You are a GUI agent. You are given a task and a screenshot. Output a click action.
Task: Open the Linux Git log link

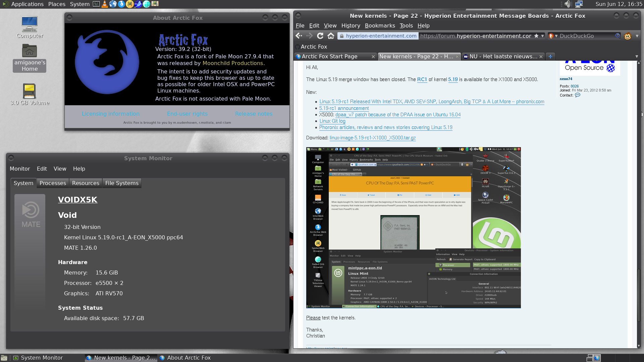(332, 121)
